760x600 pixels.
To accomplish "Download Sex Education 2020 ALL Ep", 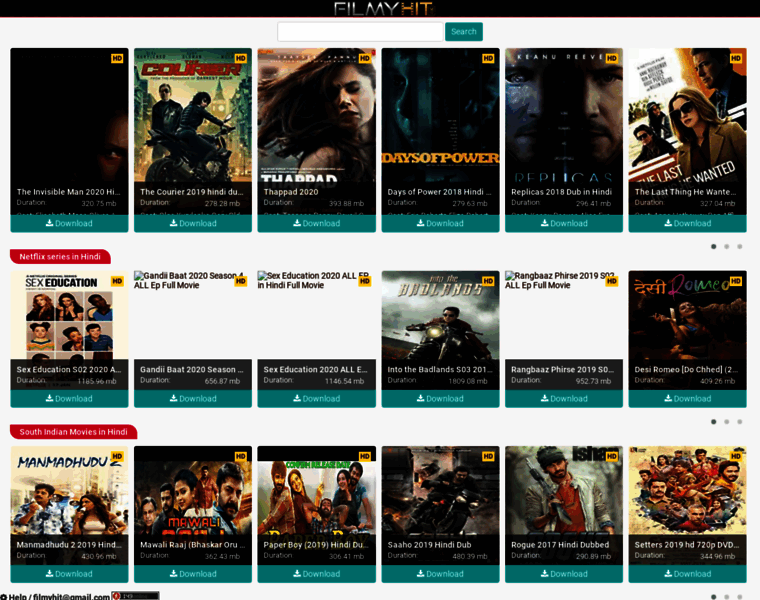I will (x=317, y=398).
